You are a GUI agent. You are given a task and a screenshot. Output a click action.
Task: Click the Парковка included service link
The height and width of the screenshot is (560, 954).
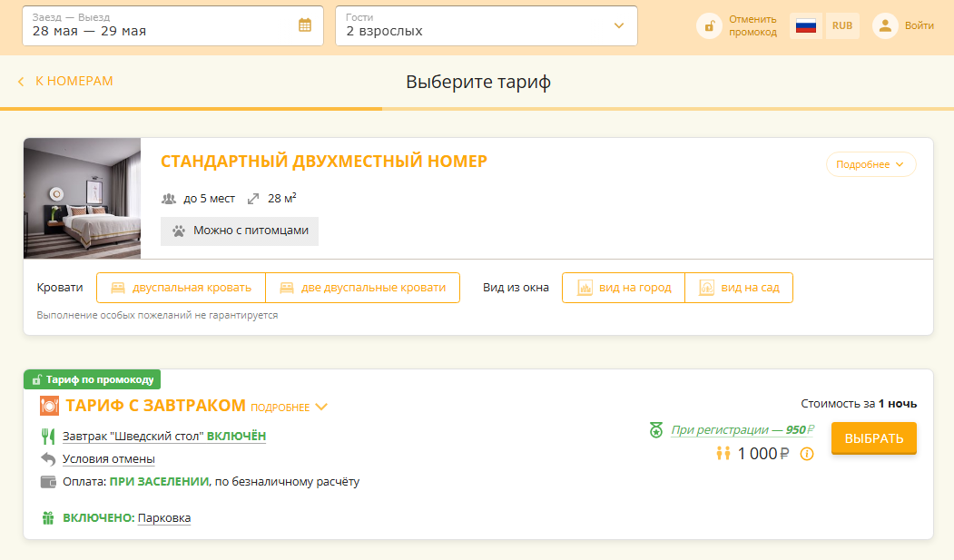[x=164, y=518]
